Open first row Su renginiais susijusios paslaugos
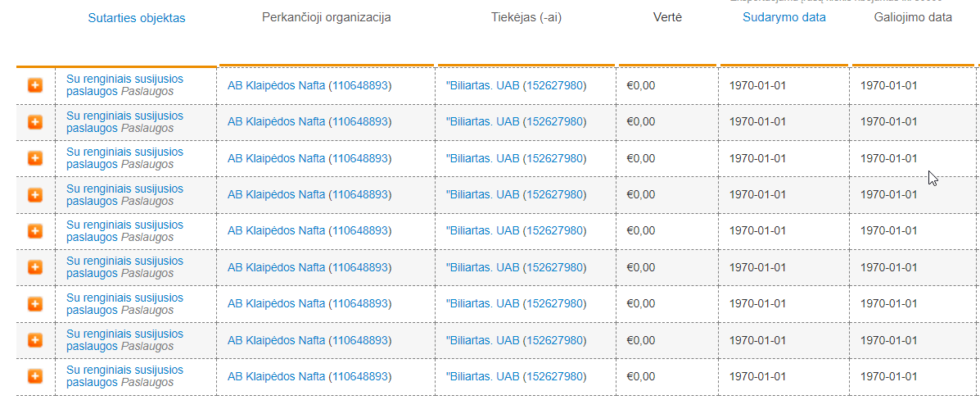This screenshot has width=980, height=400. tap(124, 80)
